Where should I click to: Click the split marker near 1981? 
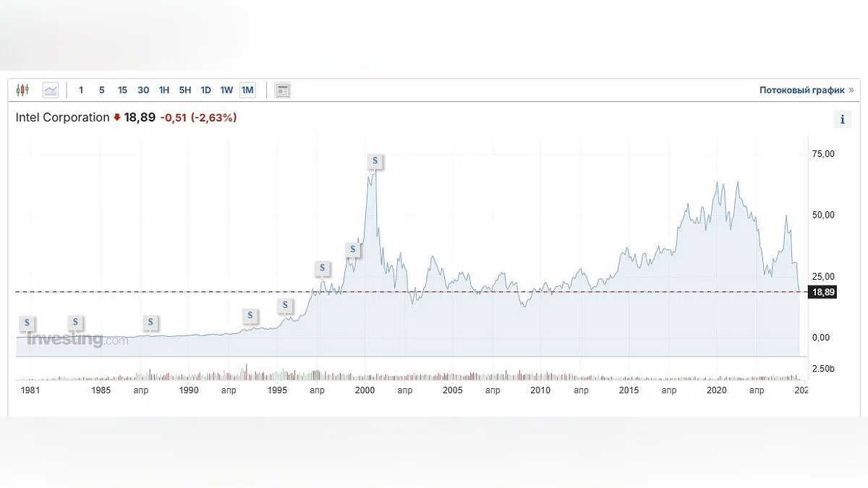(x=27, y=322)
